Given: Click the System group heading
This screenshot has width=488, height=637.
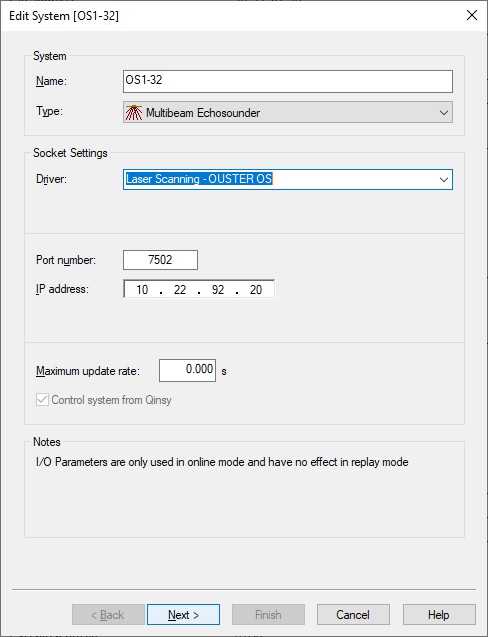Looking at the screenshot, I should (x=50, y=56).
